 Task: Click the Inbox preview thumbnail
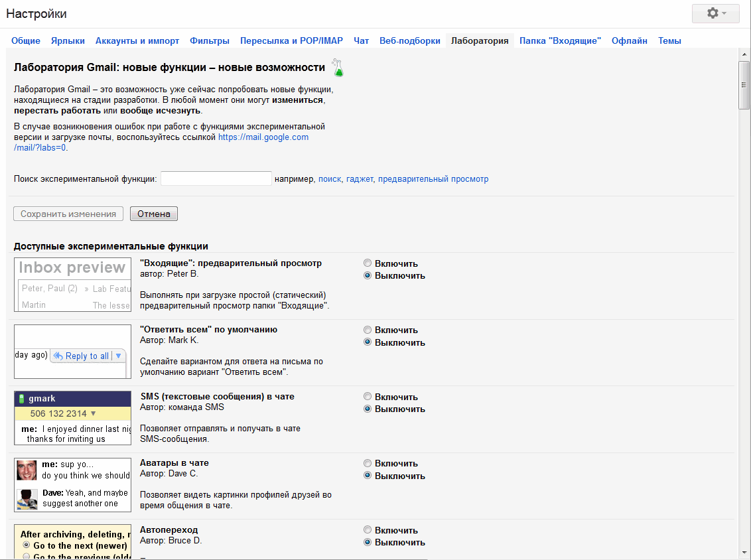[73, 285]
